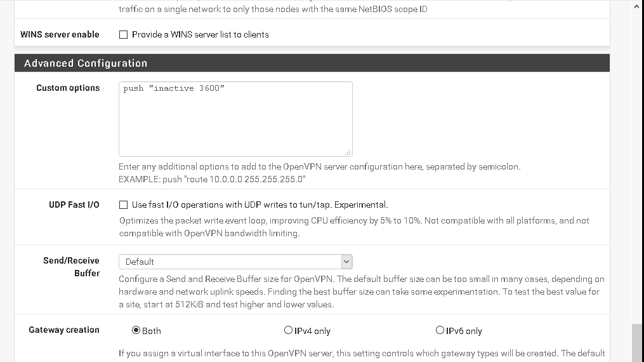
Task: Click the chevron arrow on the Default combo box
Action: 346,262
